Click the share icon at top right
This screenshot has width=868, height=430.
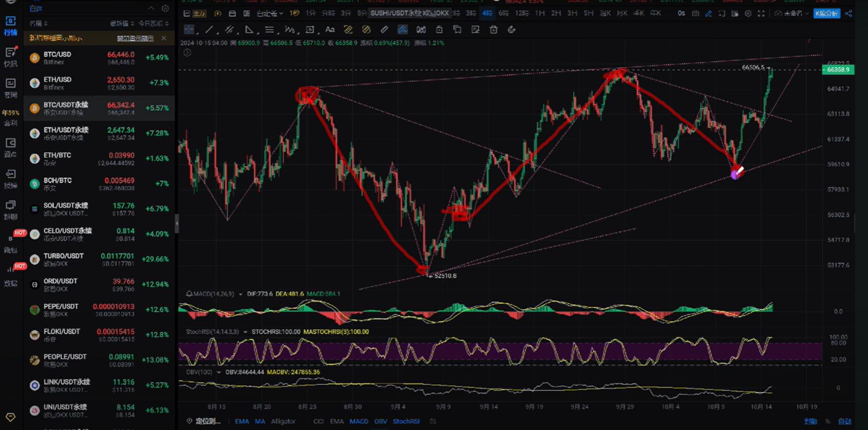(x=849, y=13)
